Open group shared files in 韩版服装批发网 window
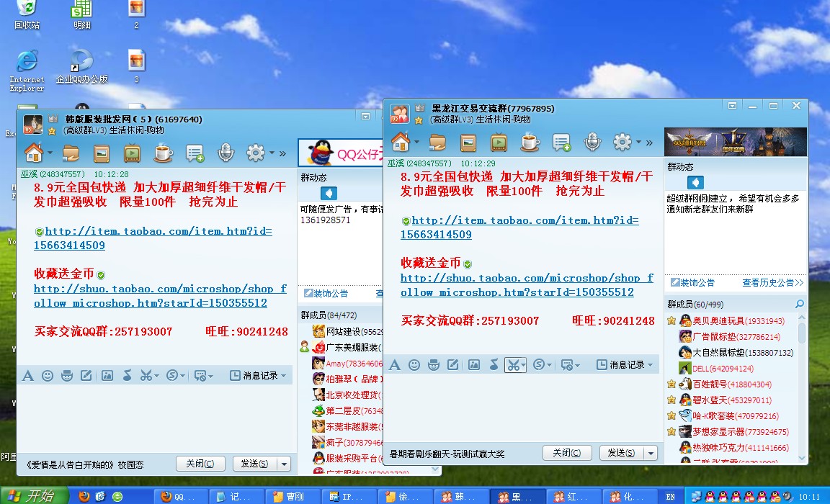 click(71, 154)
